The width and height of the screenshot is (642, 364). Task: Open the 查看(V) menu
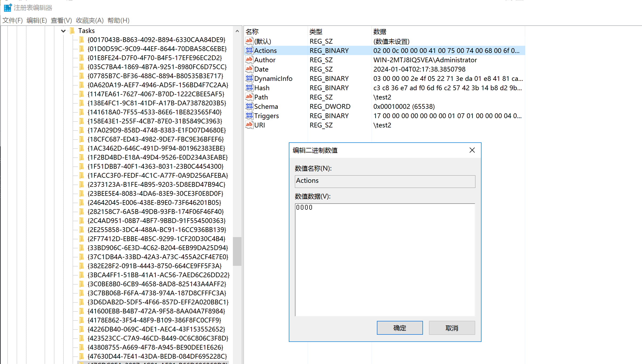point(61,20)
